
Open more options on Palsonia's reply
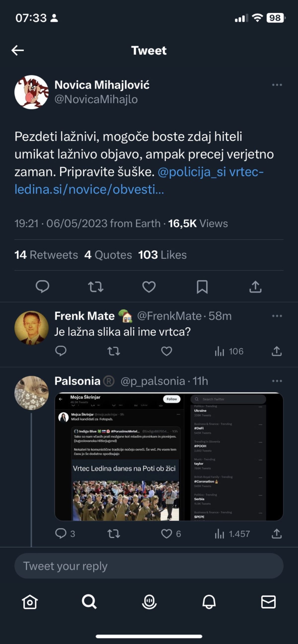277,381
